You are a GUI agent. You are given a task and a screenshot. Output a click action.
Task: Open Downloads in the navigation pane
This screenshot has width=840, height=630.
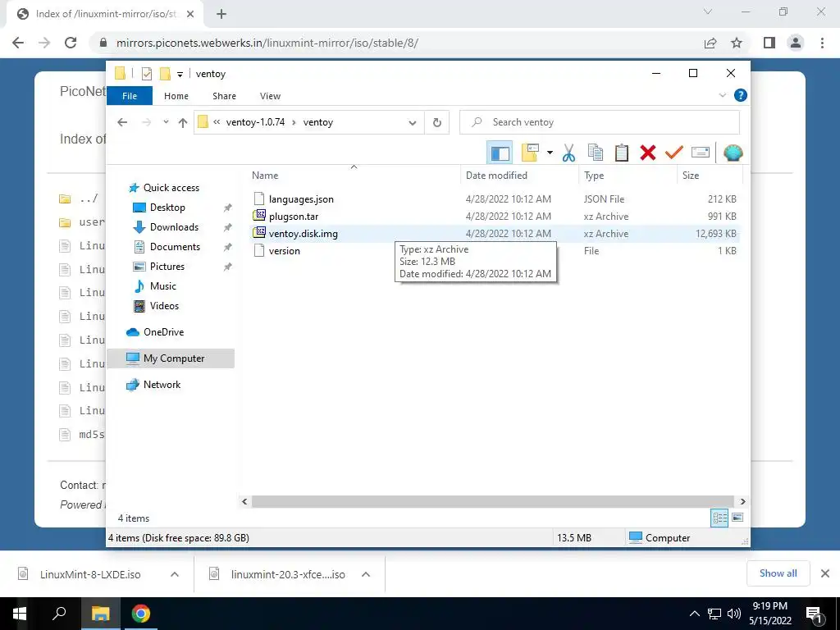point(174,227)
